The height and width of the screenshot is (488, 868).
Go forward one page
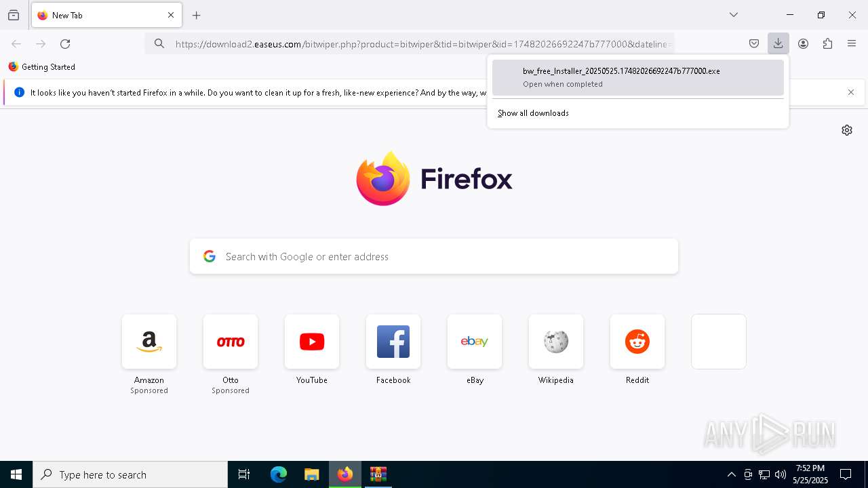coord(41,44)
